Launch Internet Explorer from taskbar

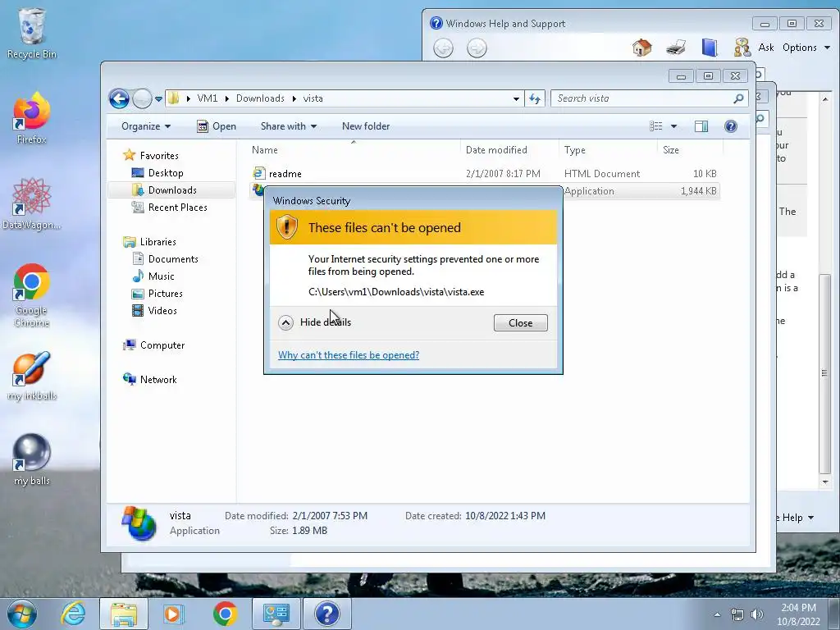pyautogui.click(x=73, y=614)
